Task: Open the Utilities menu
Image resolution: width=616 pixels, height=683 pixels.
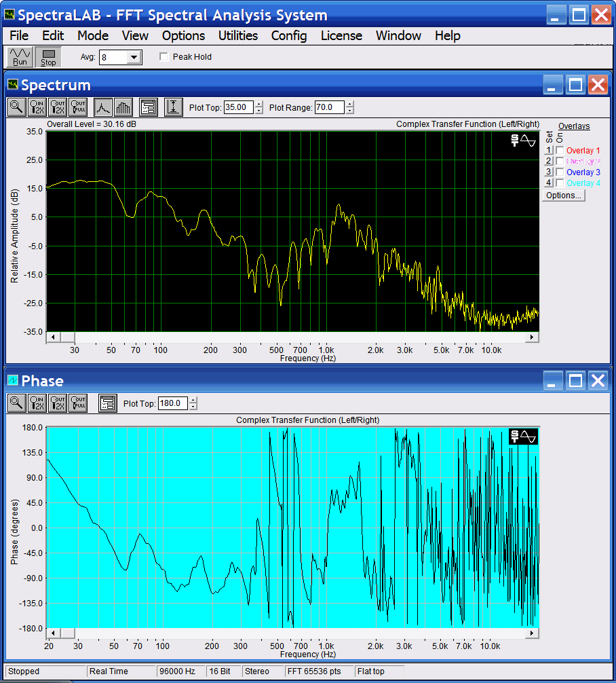Action: pyautogui.click(x=237, y=35)
